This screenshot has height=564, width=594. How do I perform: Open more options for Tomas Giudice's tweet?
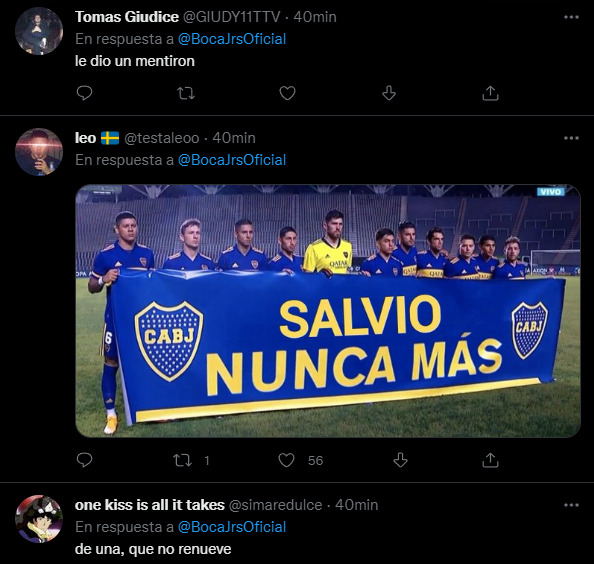click(x=571, y=17)
